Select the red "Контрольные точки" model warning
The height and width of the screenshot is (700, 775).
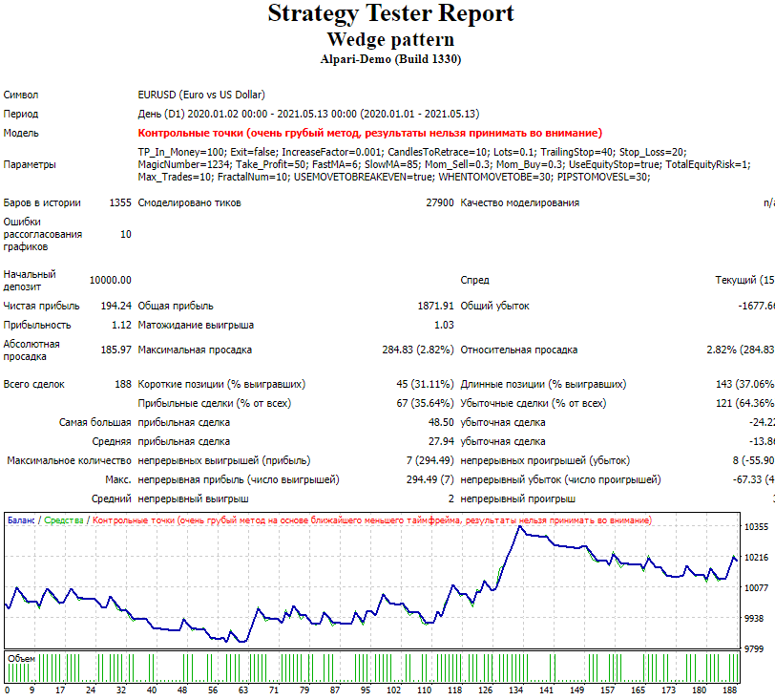(x=370, y=133)
